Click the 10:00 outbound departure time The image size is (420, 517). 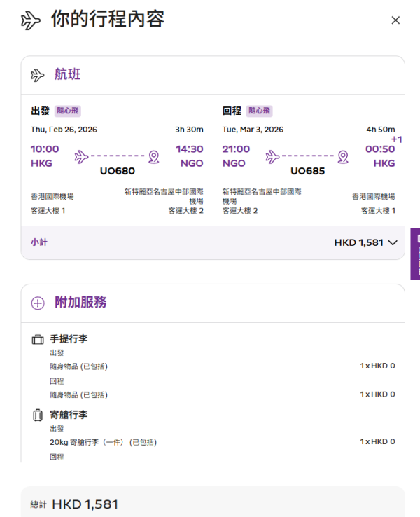click(45, 149)
